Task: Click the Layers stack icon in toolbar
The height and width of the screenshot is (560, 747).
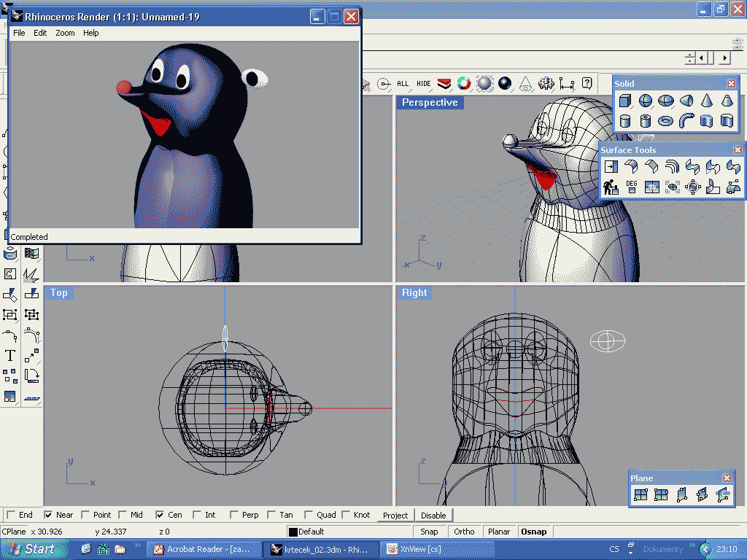Action: [x=444, y=84]
